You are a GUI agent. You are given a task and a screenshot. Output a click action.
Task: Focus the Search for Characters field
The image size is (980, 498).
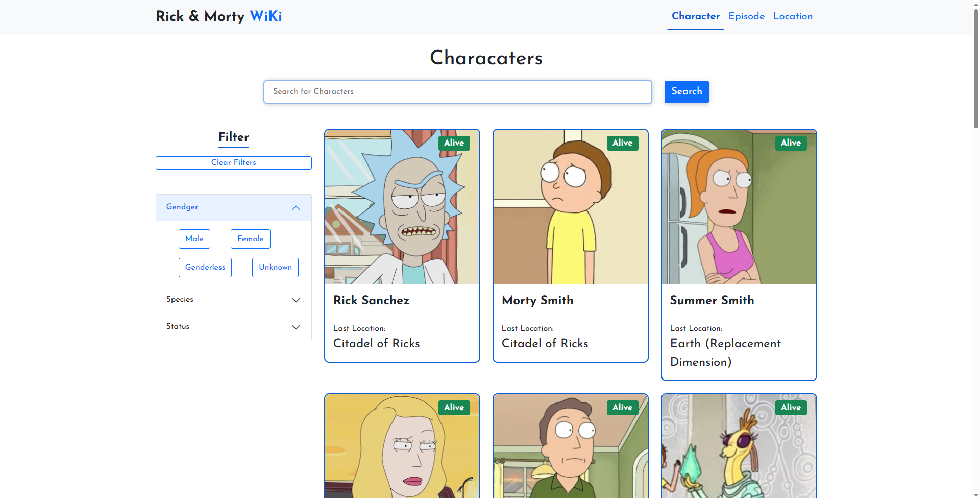tap(458, 92)
